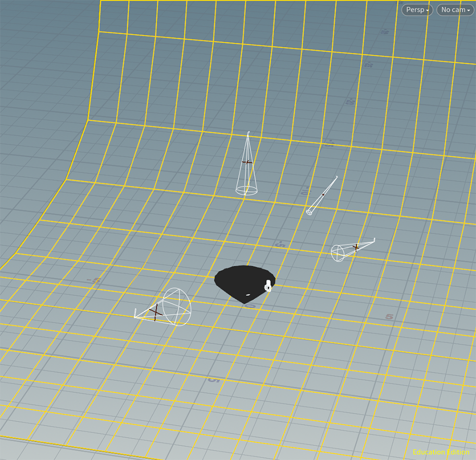Select the upright spotlight cone wireframe
476x460 pixels.
[247, 164]
